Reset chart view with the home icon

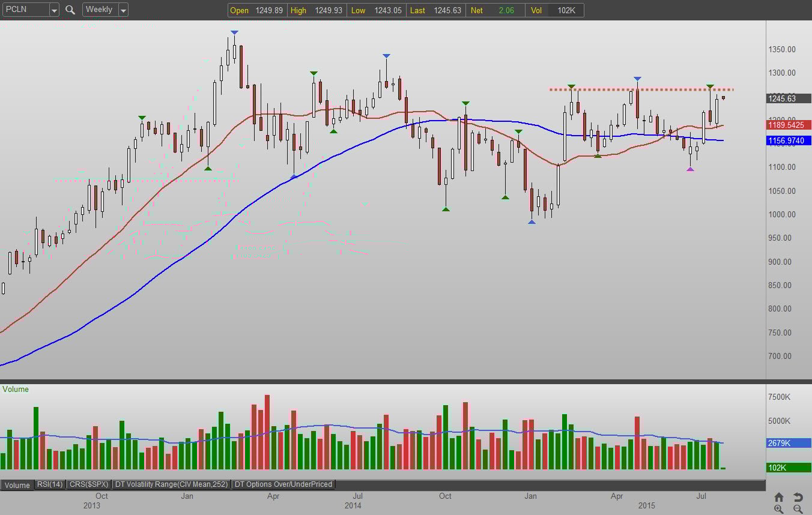point(779,497)
